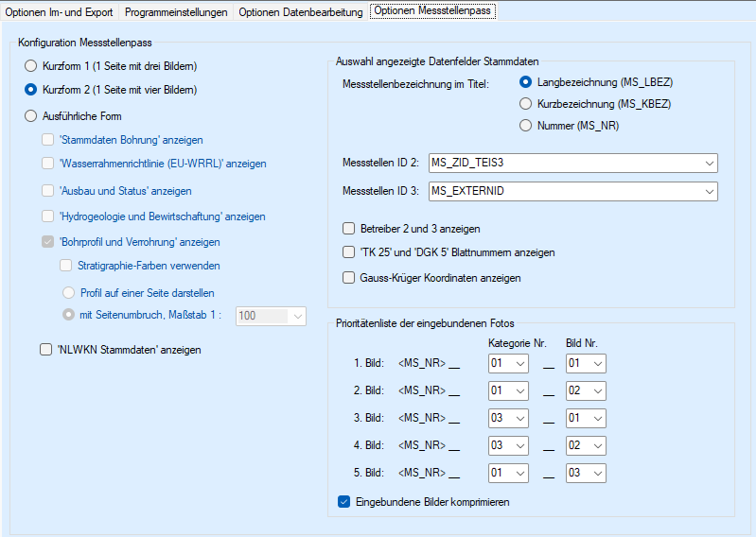Expand Kategorie Nr. dropdown for 4. Bild

point(508,446)
